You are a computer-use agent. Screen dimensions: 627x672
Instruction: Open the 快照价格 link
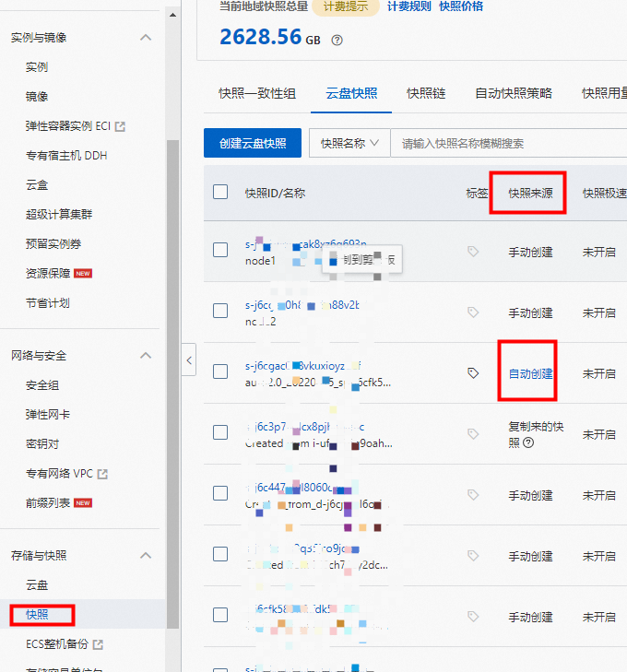coord(461,6)
